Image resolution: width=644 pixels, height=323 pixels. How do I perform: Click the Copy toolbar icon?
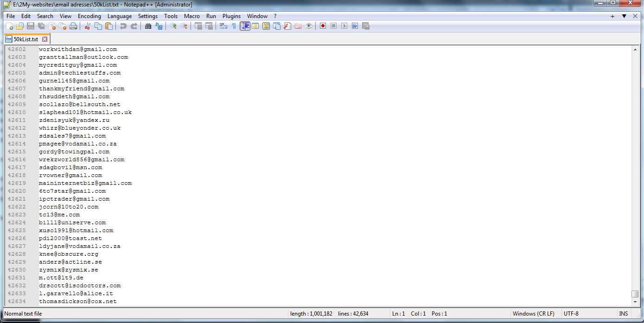tap(98, 26)
